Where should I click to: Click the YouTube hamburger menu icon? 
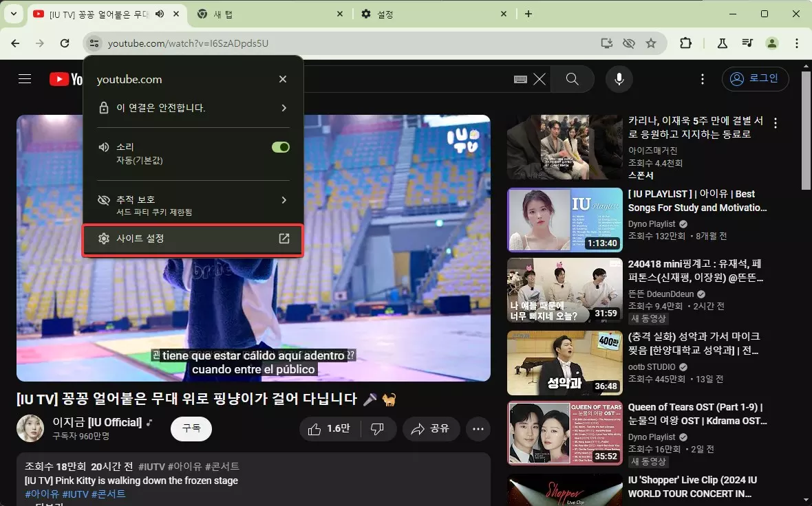25,78
